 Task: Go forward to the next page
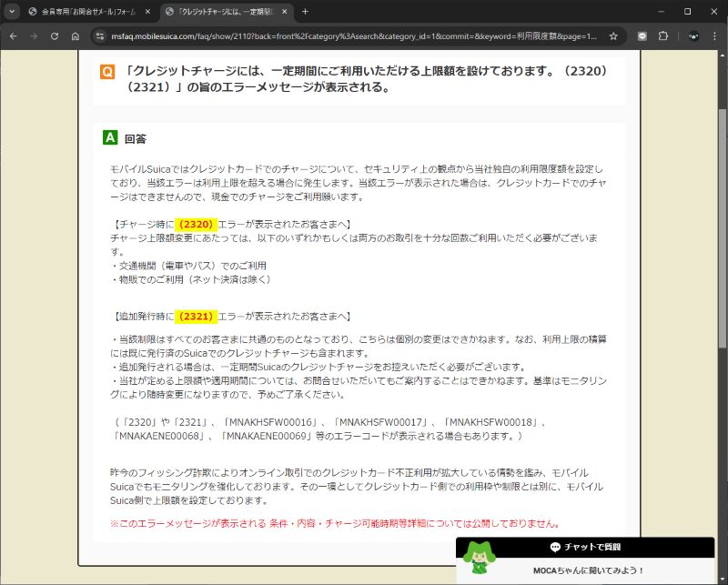(x=34, y=36)
